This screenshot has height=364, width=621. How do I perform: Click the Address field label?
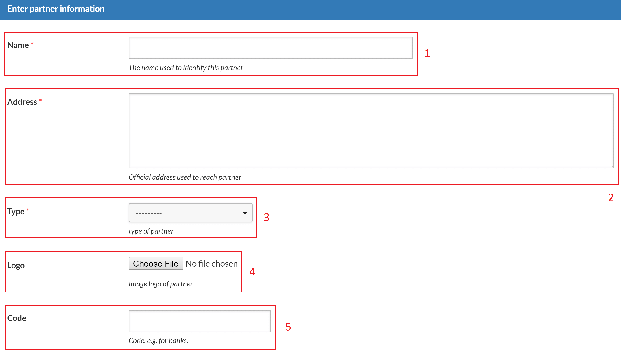pos(22,102)
